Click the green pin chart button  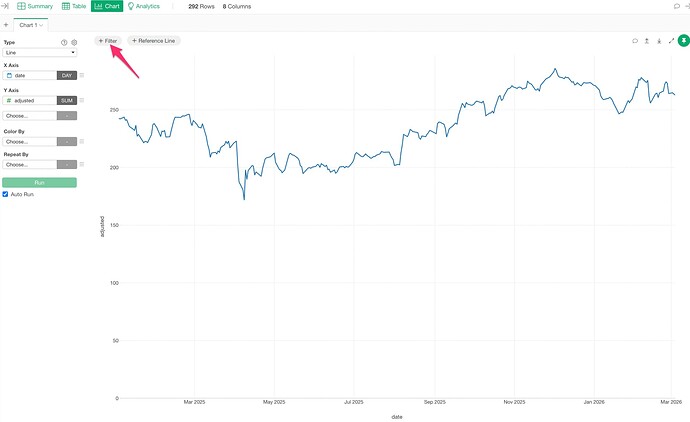pyautogui.click(x=683, y=41)
